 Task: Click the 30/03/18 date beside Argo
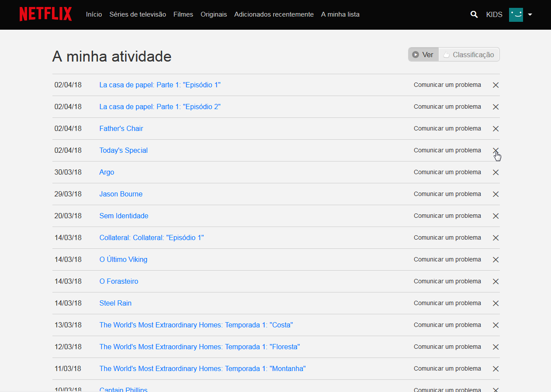(68, 172)
